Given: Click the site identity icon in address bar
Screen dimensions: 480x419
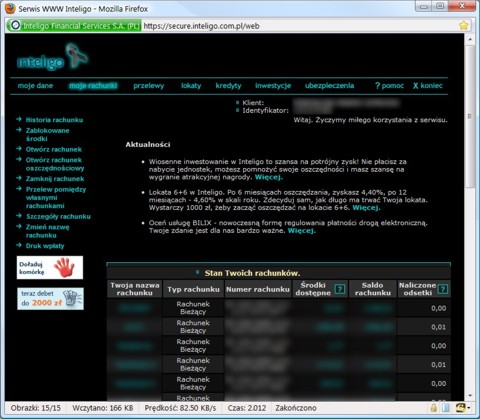Looking at the screenshot, I should (x=15, y=26).
